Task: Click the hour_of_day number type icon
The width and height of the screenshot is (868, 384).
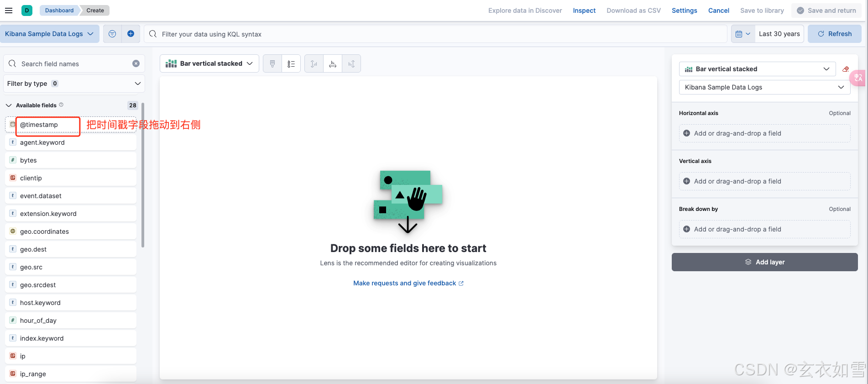Action: pos(13,320)
